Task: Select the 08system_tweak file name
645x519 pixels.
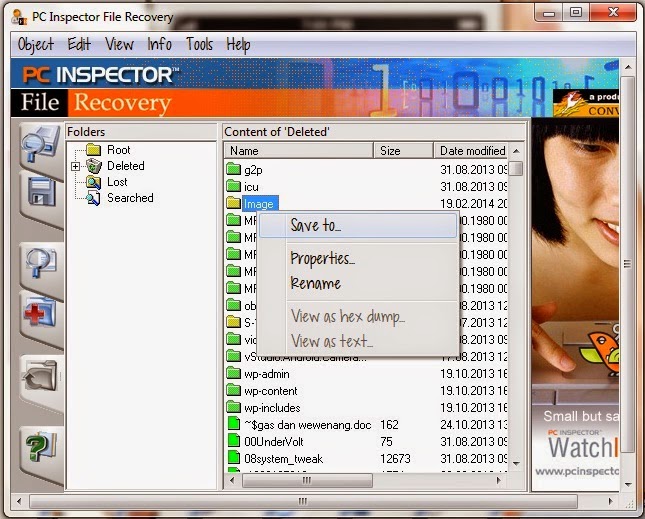Action: click(283, 459)
